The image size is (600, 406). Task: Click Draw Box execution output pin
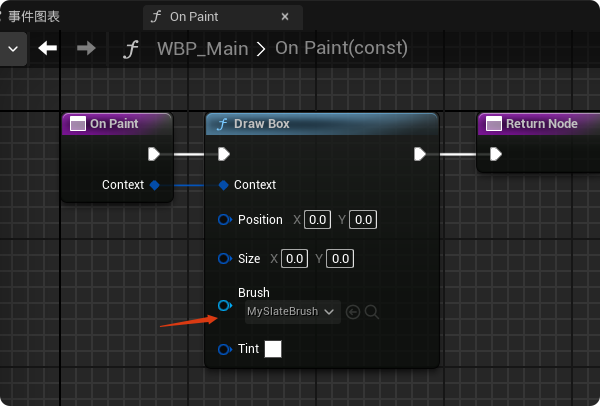click(x=420, y=154)
